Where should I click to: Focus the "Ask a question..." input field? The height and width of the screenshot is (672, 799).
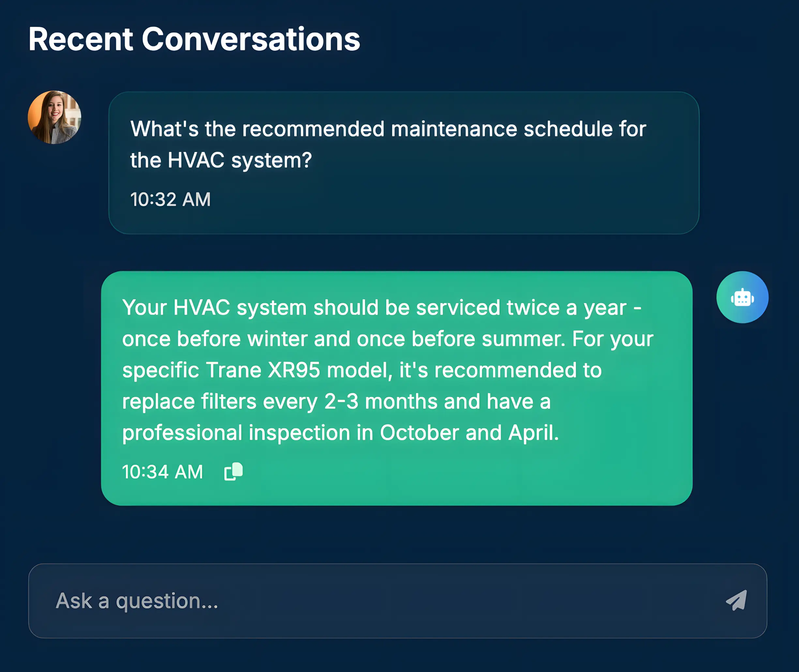[381, 601]
